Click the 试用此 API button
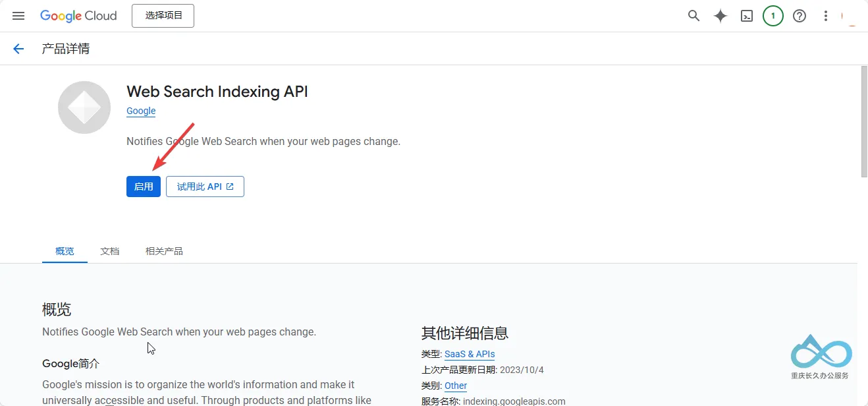Screen dimensions: 868x406 (205, 187)
